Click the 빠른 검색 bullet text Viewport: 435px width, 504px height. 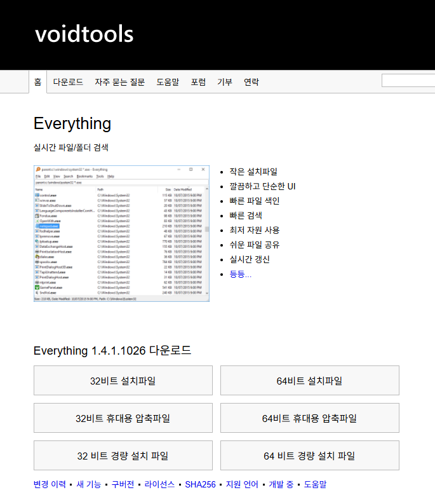pyautogui.click(x=246, y=215)
